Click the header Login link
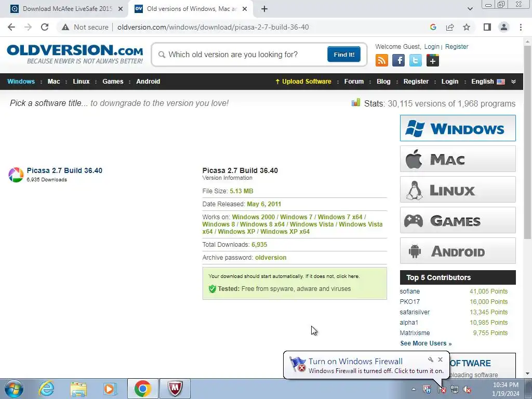Image resolution: width=532 pixels, height=399 pixels. click(x=432, y=46)
